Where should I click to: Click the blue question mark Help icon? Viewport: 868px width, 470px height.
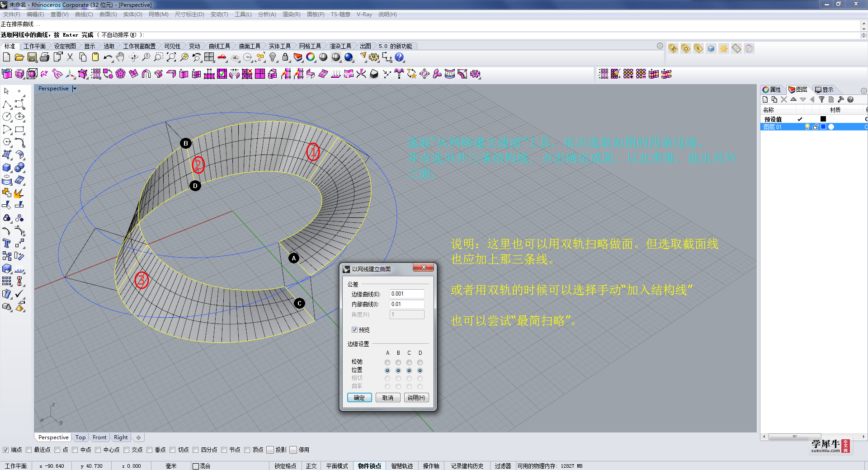399,57
